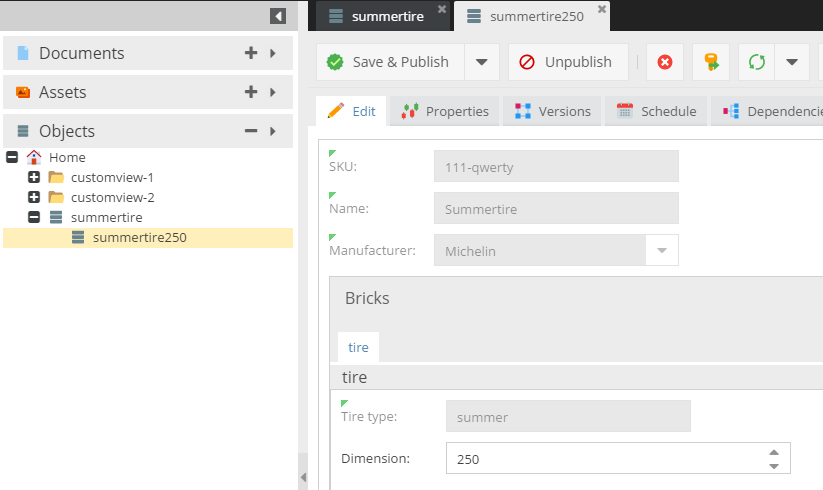Open the reload options dropdown arrow

(x=792, y=62)
